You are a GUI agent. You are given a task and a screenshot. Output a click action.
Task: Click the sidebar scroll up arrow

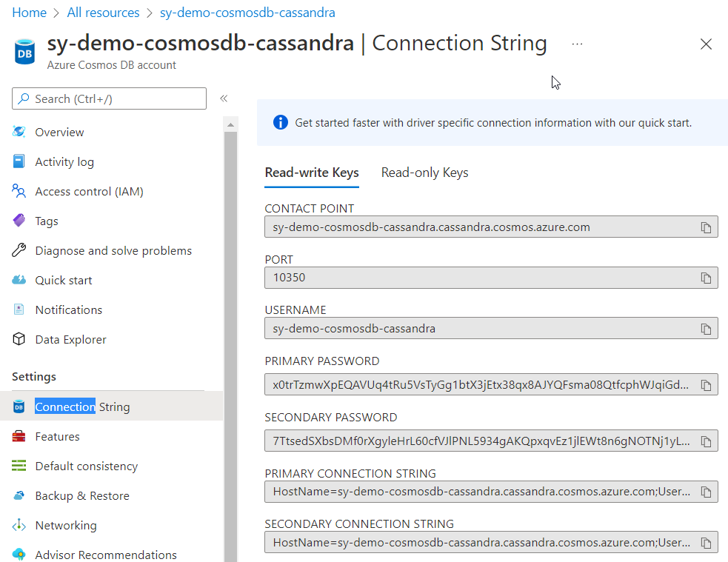(x=231, y=125)
